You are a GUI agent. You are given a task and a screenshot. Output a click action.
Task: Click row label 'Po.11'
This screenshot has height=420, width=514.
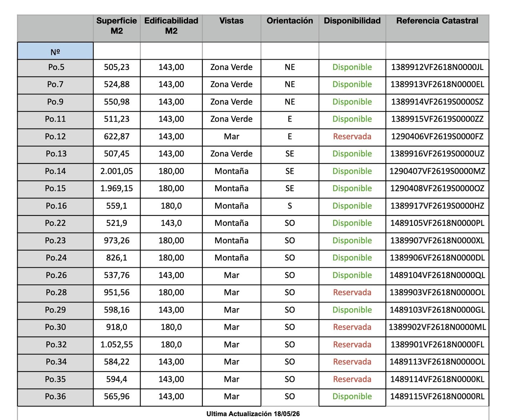tap(55, 119)
